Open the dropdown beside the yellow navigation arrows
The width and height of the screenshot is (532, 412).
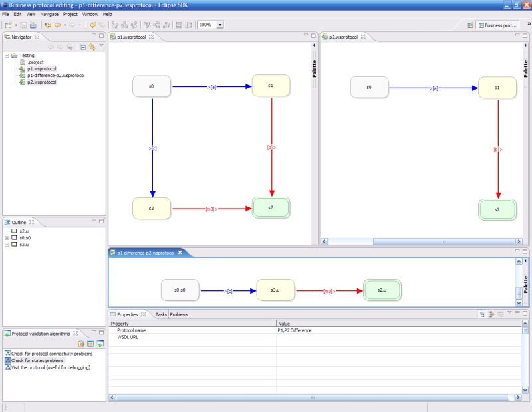pyautogui.click(x=65, y=25)
